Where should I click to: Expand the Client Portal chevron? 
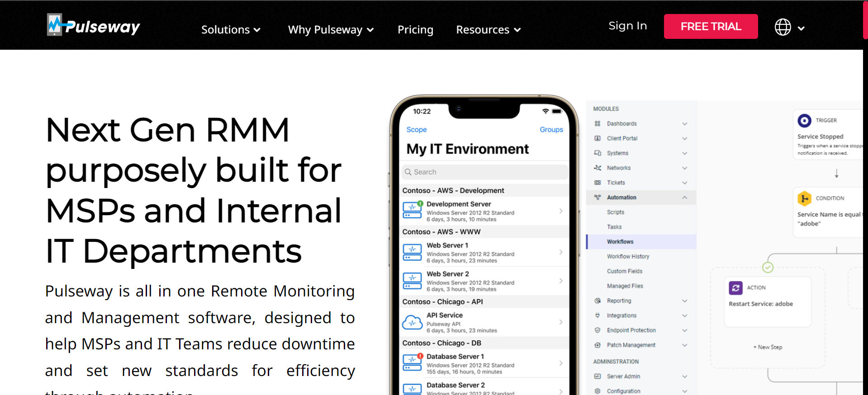click(685, 138)
